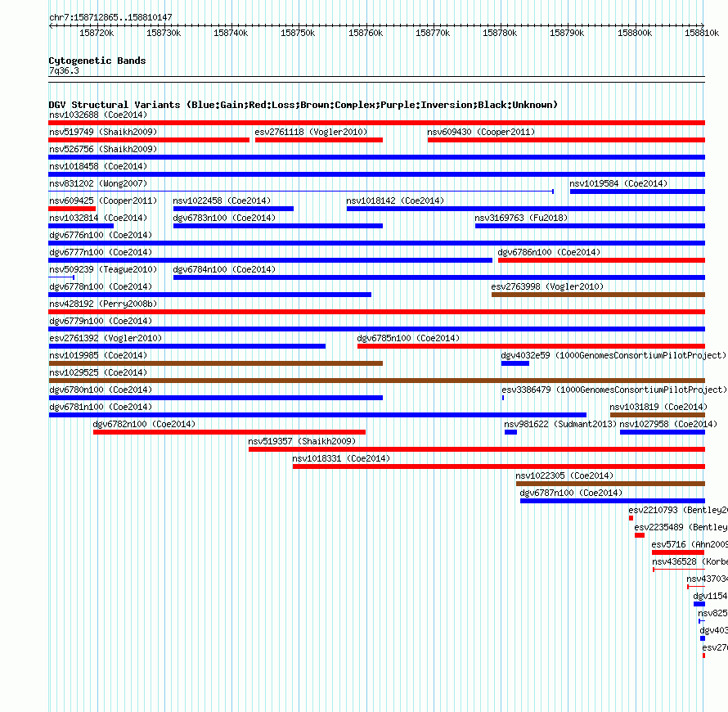The width and height of the screenshot is (728, 712).
Task: Click the nsv1029525 (Coe2014) label
Action: click(98, 372)
